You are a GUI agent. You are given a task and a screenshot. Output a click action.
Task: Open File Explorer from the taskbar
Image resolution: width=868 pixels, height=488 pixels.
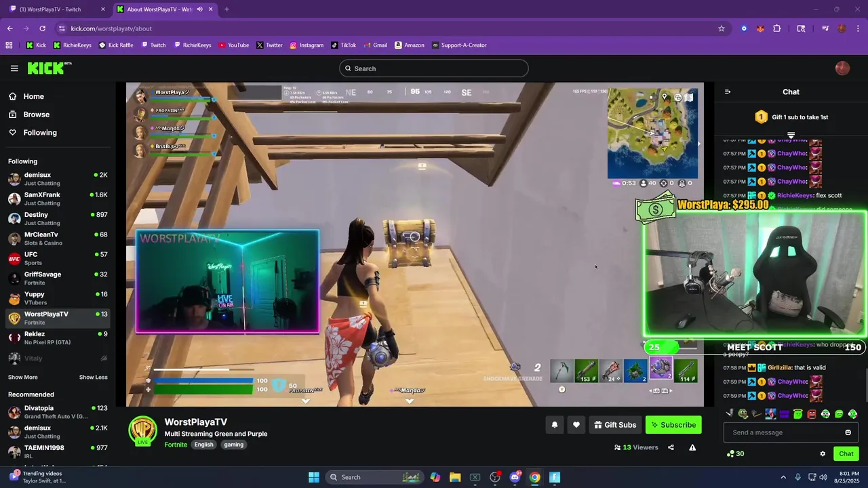(455, 477)
